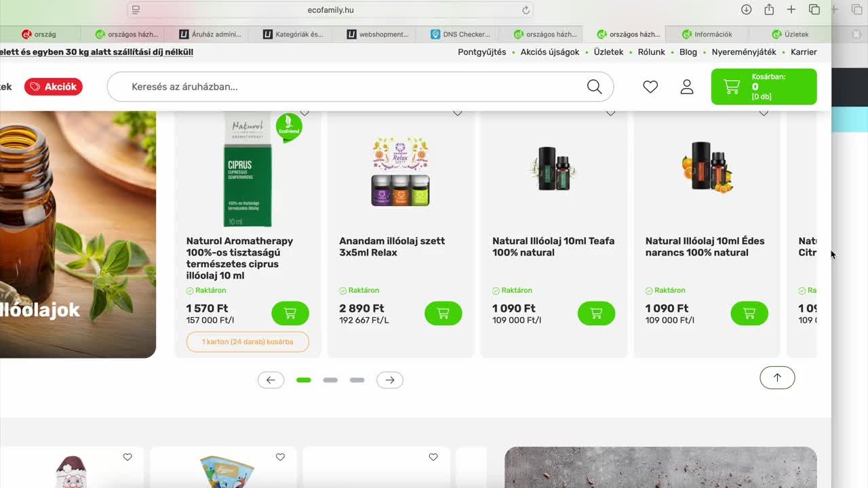Go to previous carousel slide arrow
868x488 pixels.
click(271, 380)
